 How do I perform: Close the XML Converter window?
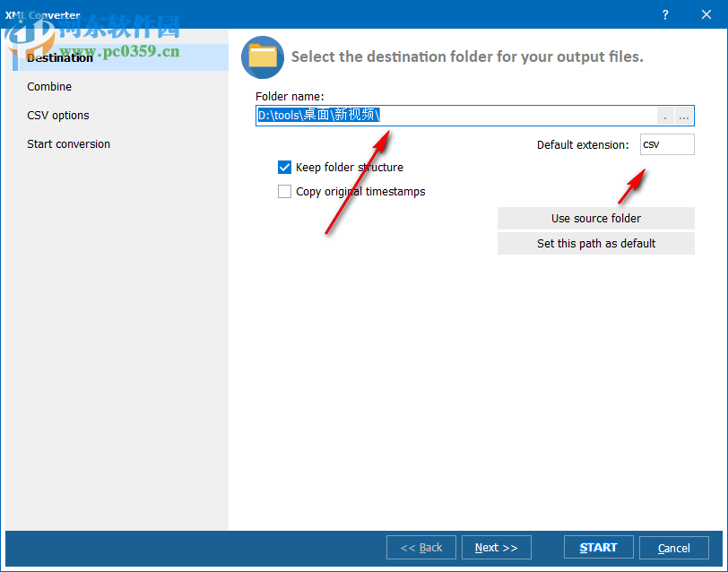[706, 14]
